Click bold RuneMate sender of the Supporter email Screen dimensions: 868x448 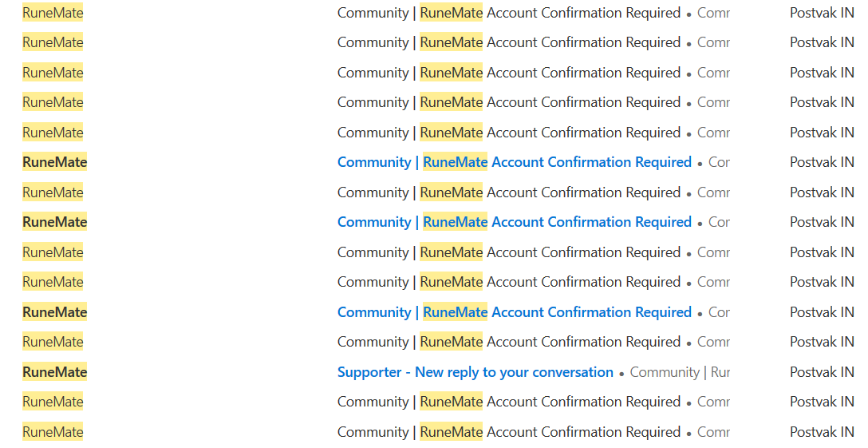click(x=54, y=372)
